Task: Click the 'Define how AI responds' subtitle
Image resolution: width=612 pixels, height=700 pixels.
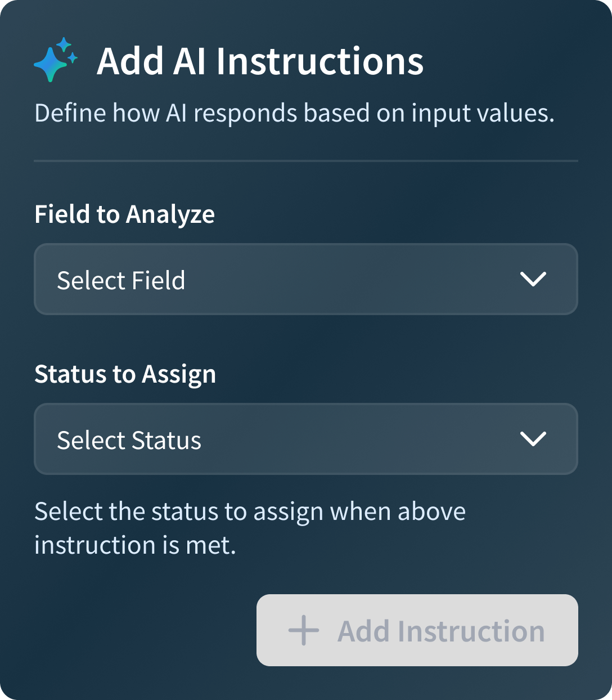Action: 294,113
